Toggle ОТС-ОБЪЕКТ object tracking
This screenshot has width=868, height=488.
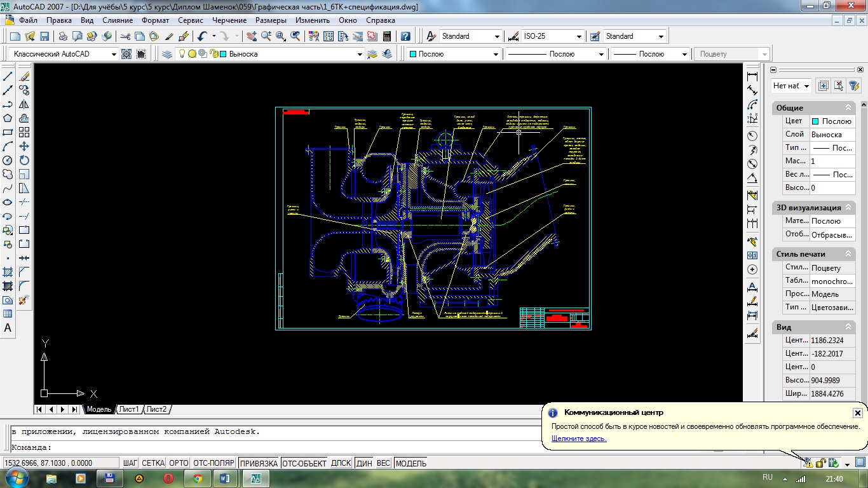point(304,463)
